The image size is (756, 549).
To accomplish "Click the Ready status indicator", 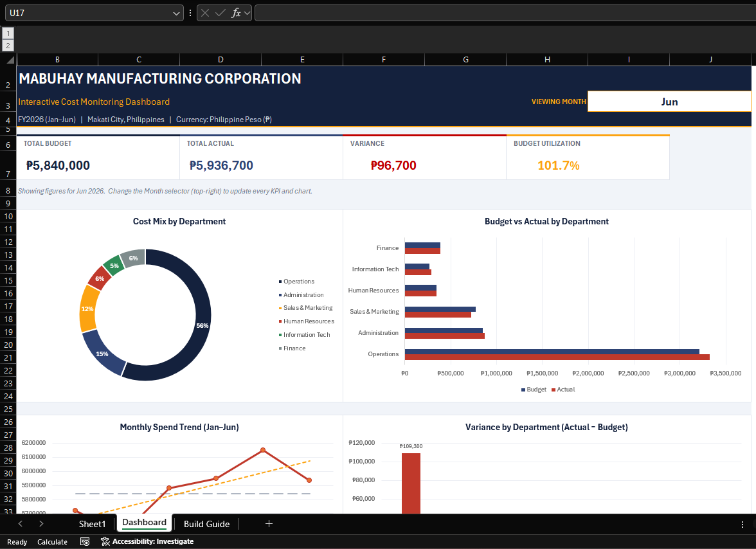I will coord(17,543).
